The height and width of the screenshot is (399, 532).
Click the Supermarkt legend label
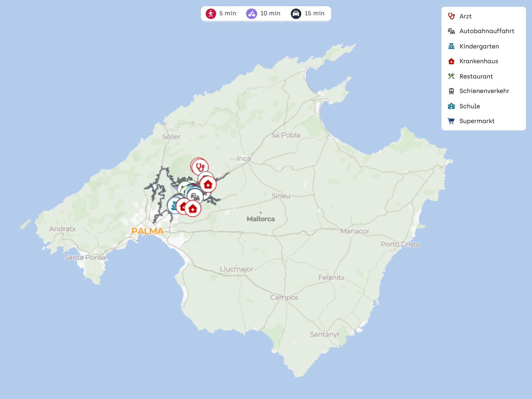(477, 121)
